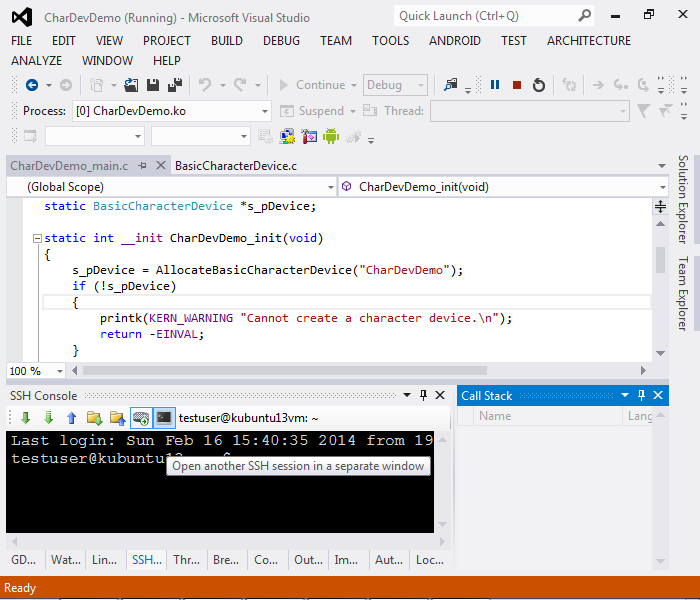This screenshot has width=700, height=600.
Task: Switch to the Wat... bottom panel tab
Action: 66,560
